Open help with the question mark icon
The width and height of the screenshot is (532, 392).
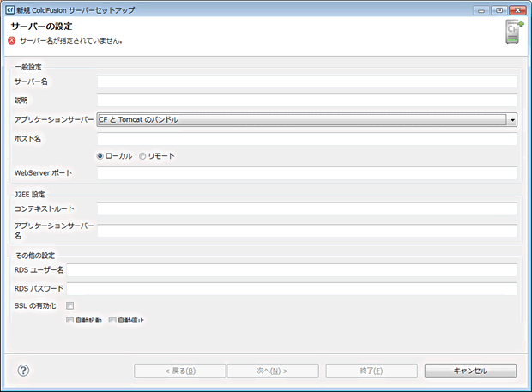click(23, 371)
